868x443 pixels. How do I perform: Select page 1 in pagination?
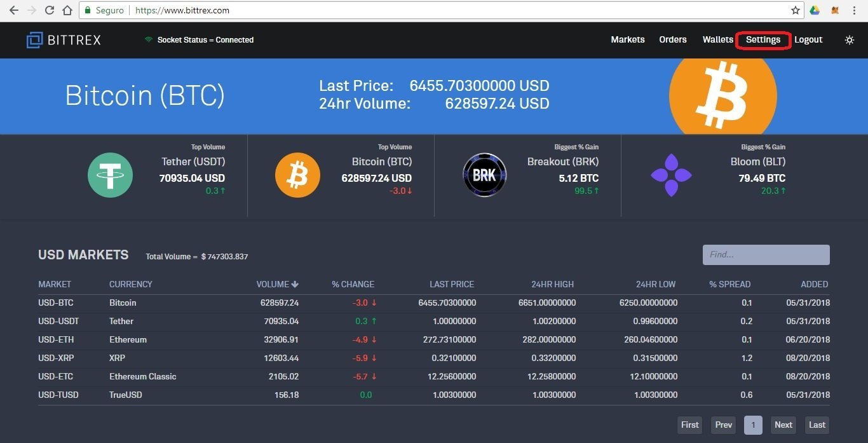click(x=753, y=425)
